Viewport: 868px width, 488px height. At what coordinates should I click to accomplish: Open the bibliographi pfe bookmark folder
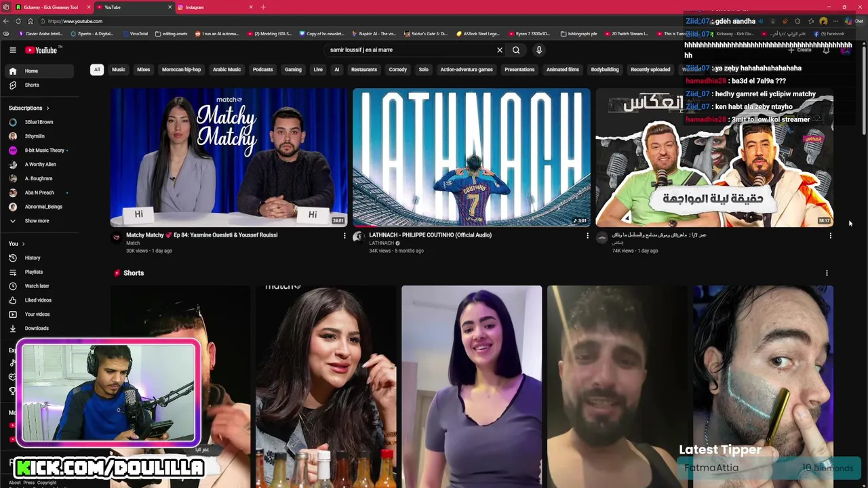(579, 33)
